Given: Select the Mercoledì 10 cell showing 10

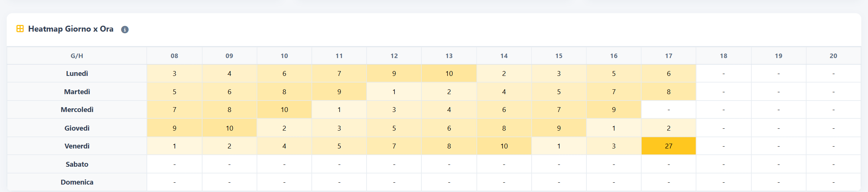Looking at the screenshot, I should click(x=284, y=110).
